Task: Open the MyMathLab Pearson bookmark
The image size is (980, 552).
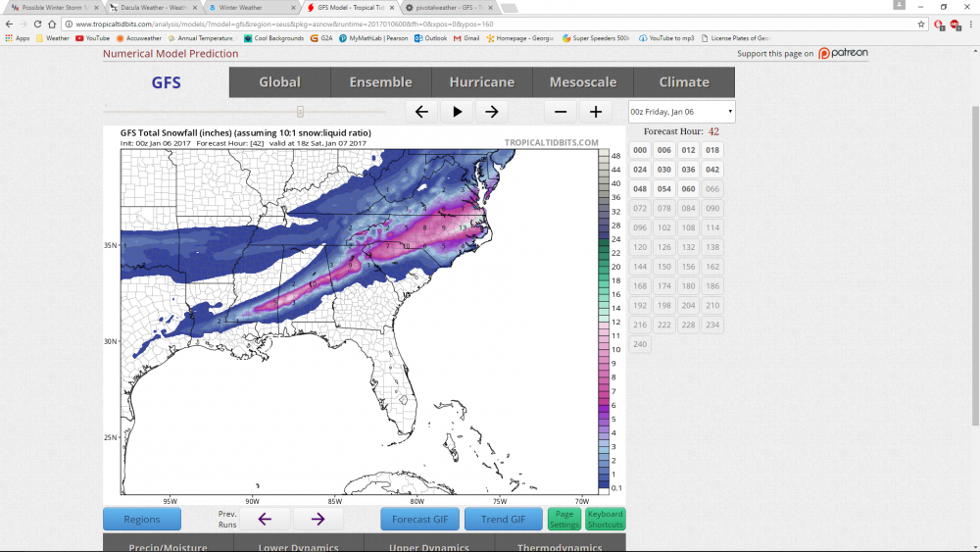Action: tap(373, 38)
